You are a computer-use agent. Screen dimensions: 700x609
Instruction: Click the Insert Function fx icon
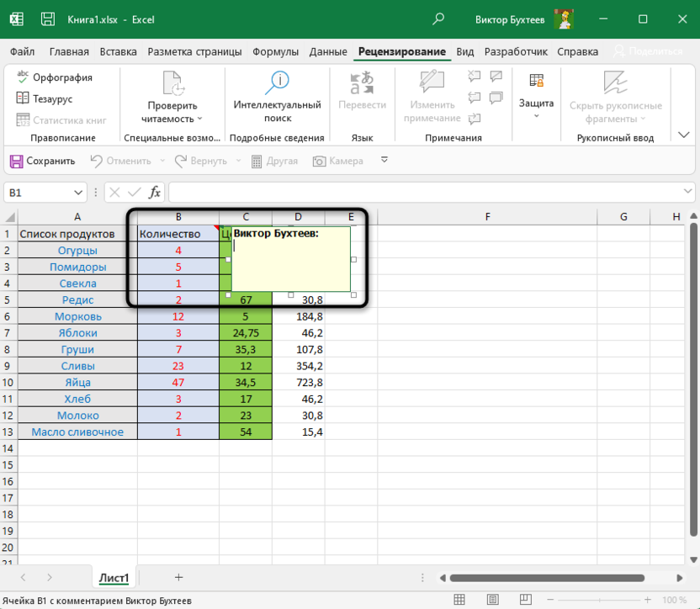pyautogui.click(x=155, y=193)
